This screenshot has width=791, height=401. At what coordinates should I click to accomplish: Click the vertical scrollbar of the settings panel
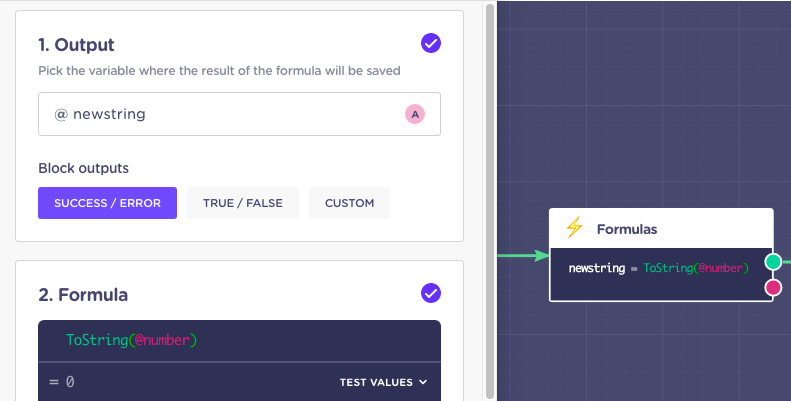(490, 201)
